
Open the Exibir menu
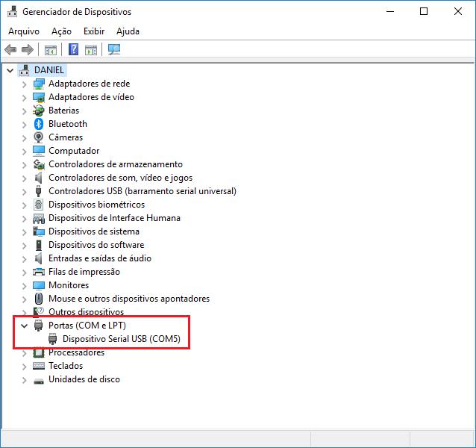94,31
